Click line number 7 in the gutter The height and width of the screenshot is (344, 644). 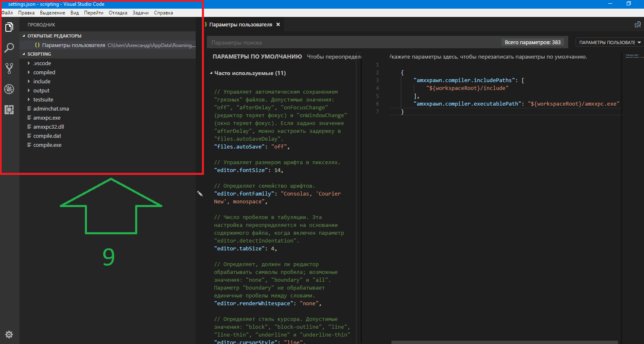(377, 112)
